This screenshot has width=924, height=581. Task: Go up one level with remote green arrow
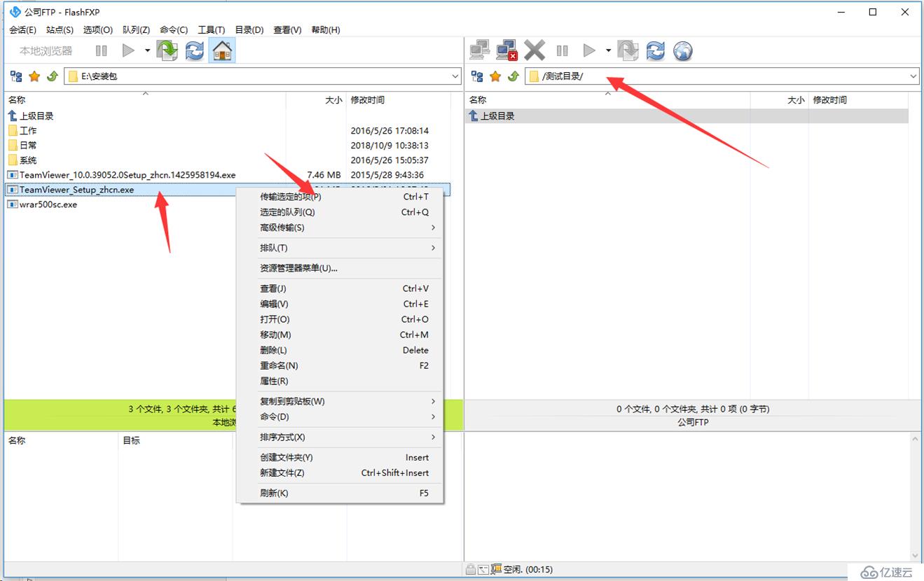[x=513, y=76]
